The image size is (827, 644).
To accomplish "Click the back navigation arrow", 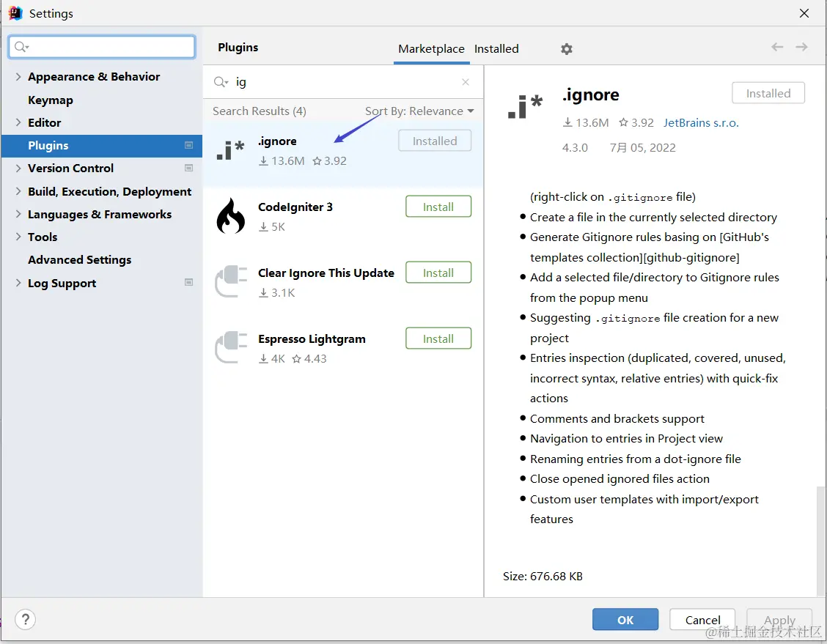I will point(777,47).
